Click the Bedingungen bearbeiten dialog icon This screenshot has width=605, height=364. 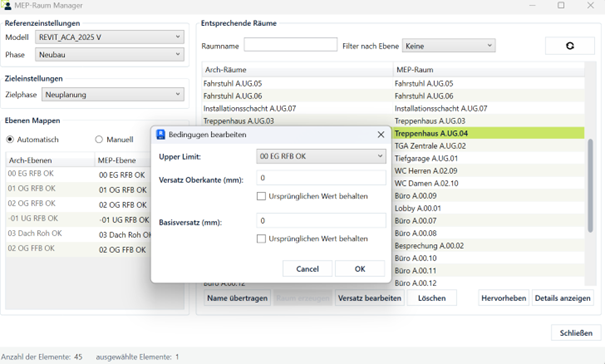(x=161, y=134)
